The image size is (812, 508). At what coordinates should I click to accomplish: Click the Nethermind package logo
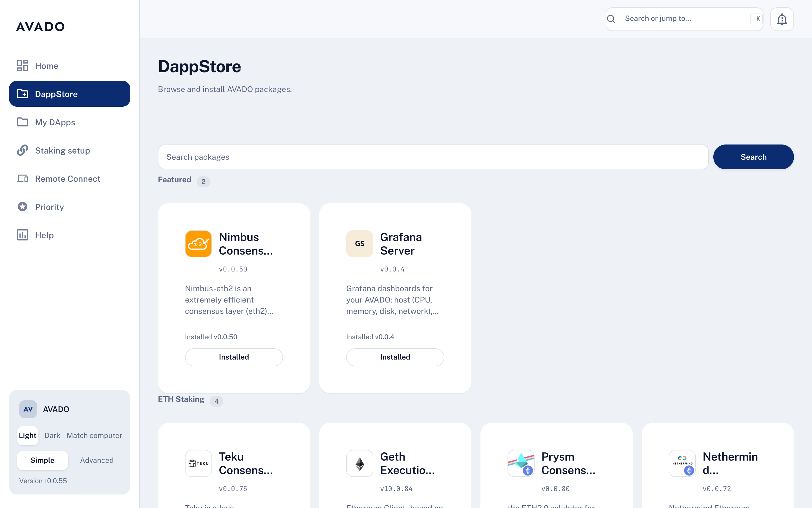coord(682,463)
